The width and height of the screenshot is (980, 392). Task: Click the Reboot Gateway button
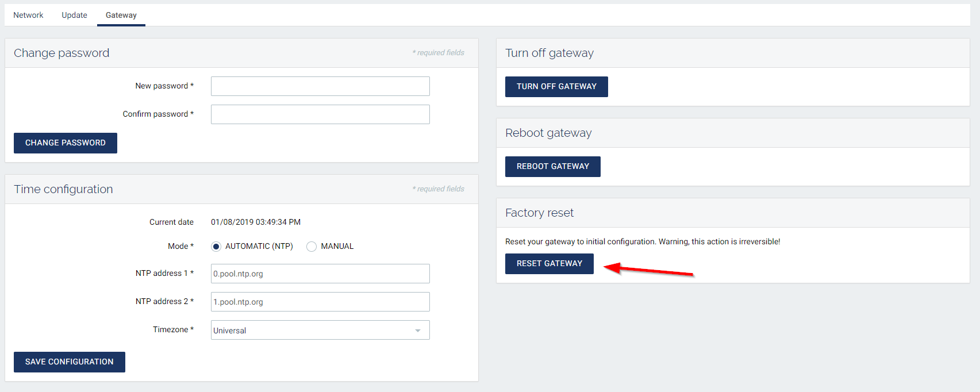[x=552, y=167]
